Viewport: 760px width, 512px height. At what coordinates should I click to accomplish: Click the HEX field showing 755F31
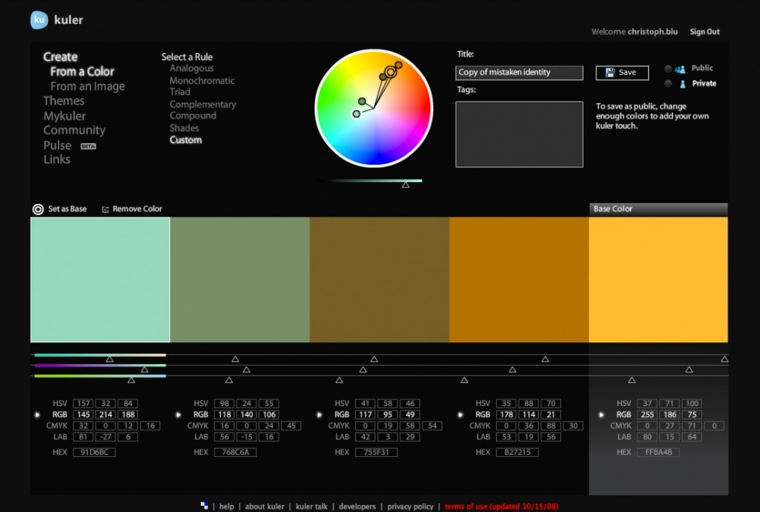click(x=376, y=452)
